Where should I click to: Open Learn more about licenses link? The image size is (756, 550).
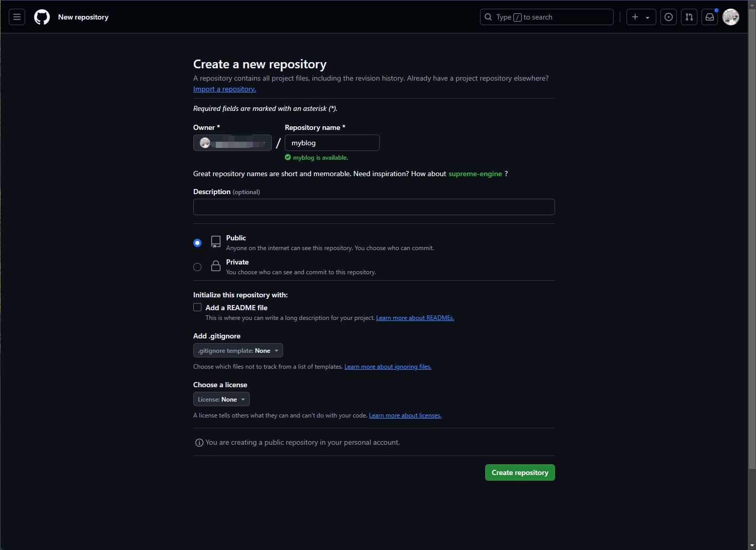pos(405,415)
